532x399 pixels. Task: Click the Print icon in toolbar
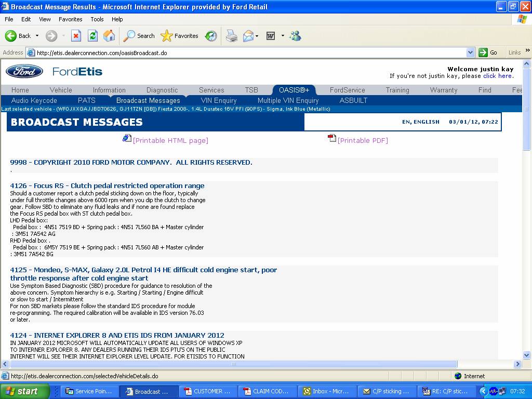(232, 36)
